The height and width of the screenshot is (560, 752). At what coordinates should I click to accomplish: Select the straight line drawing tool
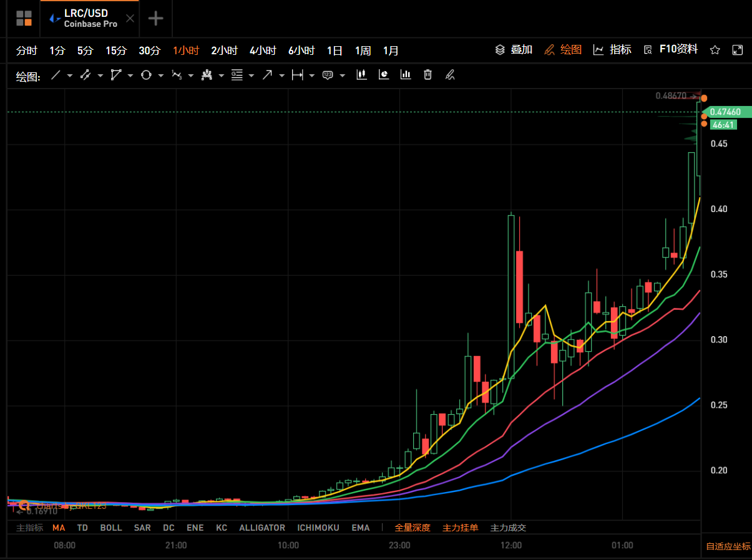pyautogui.click(x=56, y=75)
